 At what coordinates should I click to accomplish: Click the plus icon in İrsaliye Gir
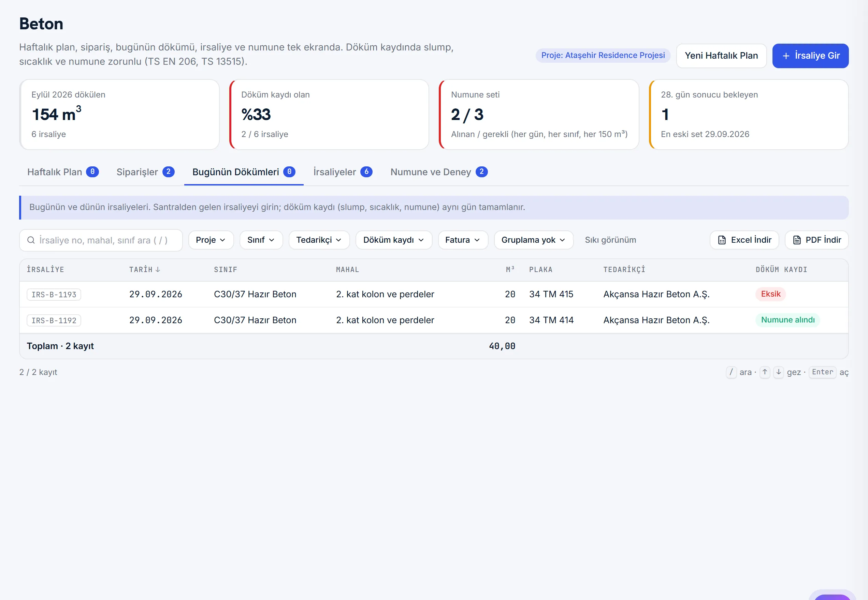pos(786,56)
